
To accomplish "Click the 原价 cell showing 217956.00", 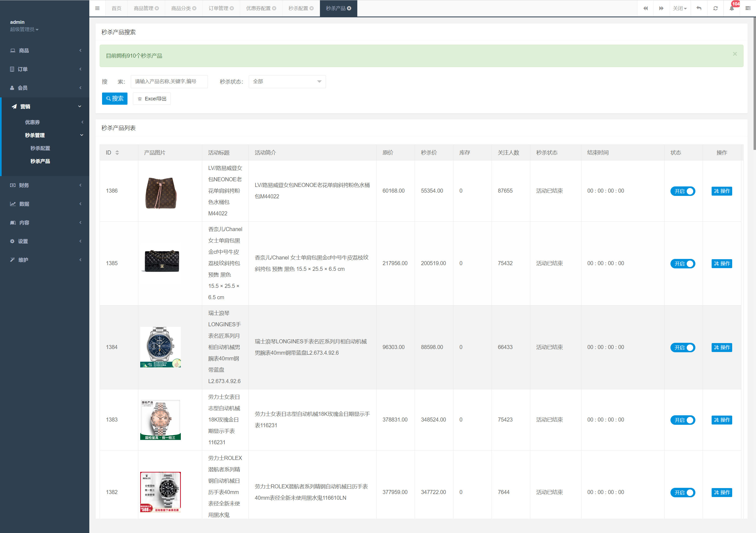I will [395, 263].
